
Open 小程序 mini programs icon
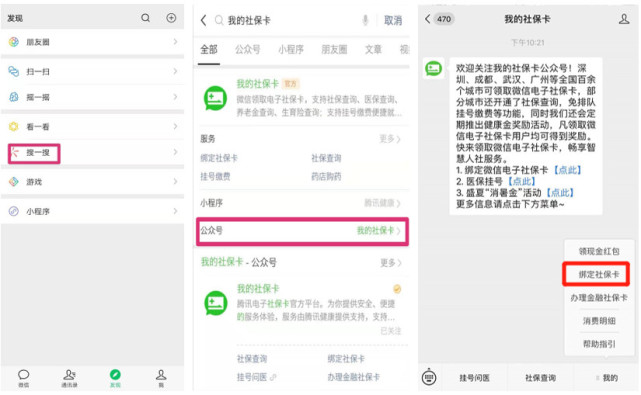click(x=14, y=211)
